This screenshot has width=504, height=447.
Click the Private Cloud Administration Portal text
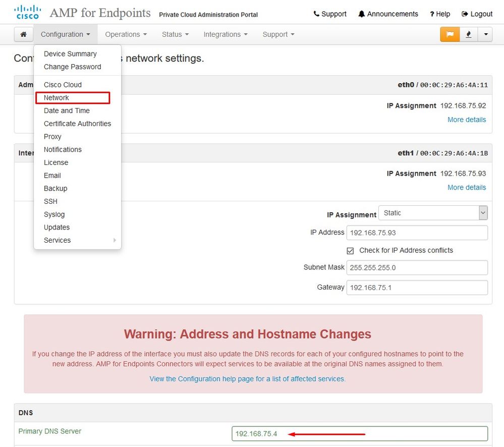[208, 15]
